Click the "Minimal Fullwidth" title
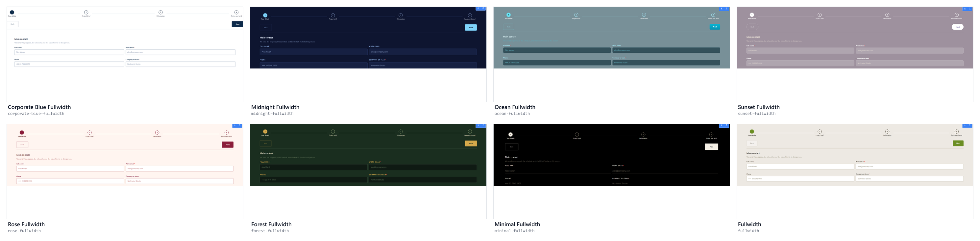 pyautogui.click(x=517, y=225)
